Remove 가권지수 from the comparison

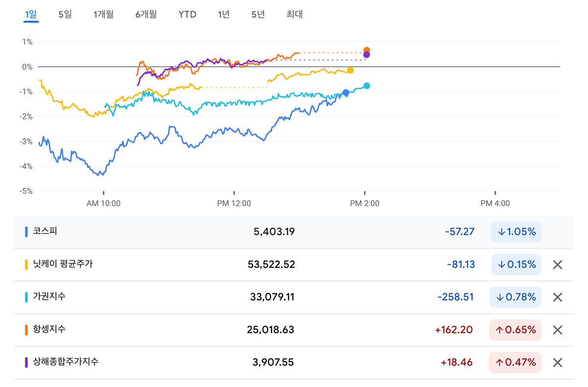pyautogui.click(x=557, y=297)
